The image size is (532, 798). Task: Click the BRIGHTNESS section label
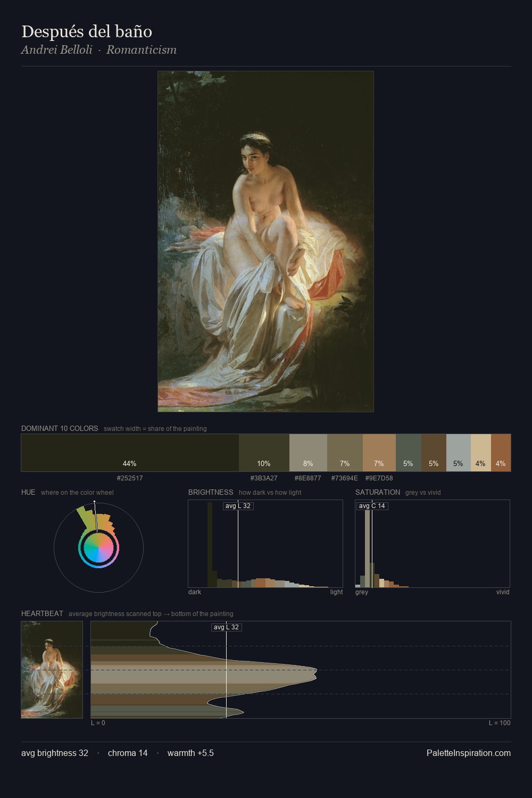(211, 492)
